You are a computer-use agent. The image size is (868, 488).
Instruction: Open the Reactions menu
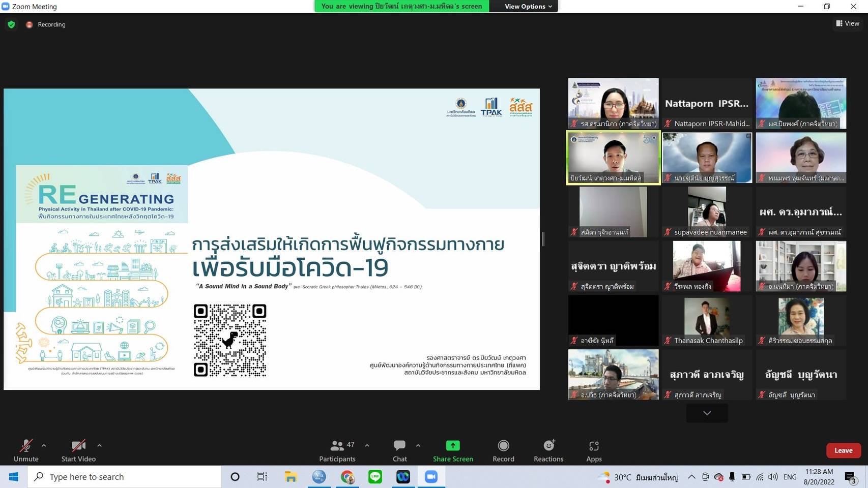coord(548,450)
